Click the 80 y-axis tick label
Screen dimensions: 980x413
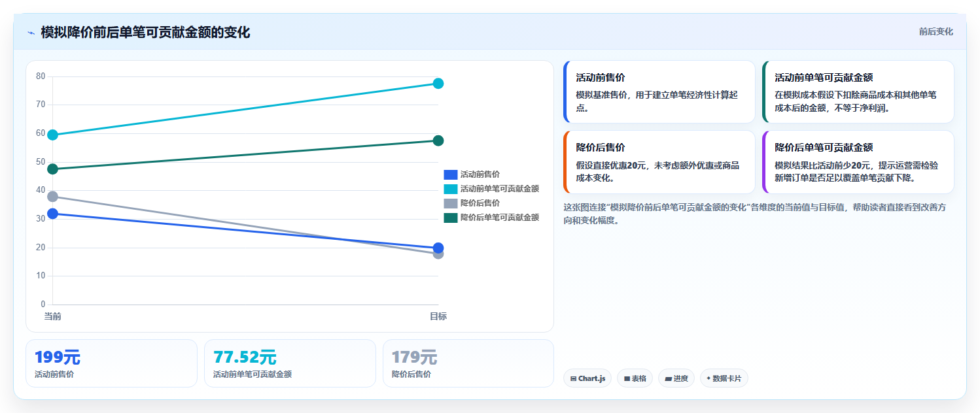(41, 76)
